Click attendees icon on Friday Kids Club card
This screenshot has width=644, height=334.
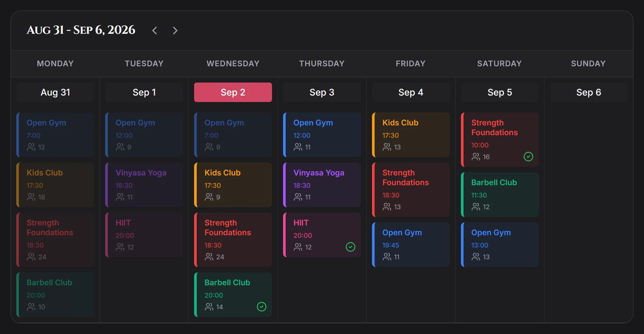(x=387, y=147)
